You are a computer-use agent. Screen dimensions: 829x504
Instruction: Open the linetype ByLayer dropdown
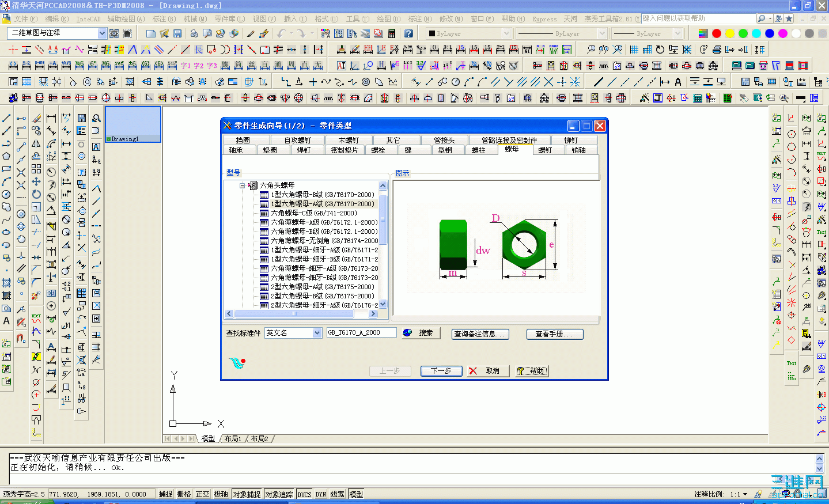602,33
